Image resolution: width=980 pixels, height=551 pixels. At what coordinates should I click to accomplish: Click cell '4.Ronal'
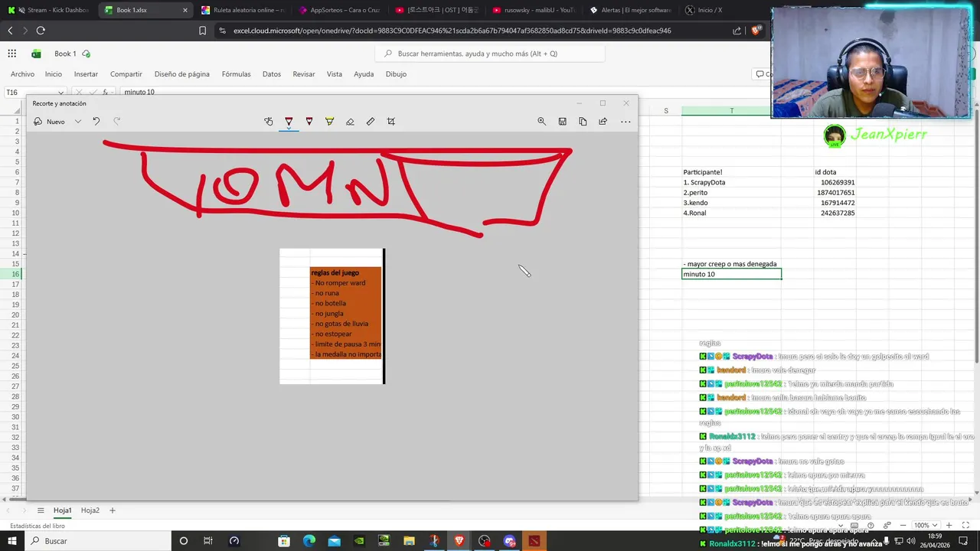[x=731, y=213]
